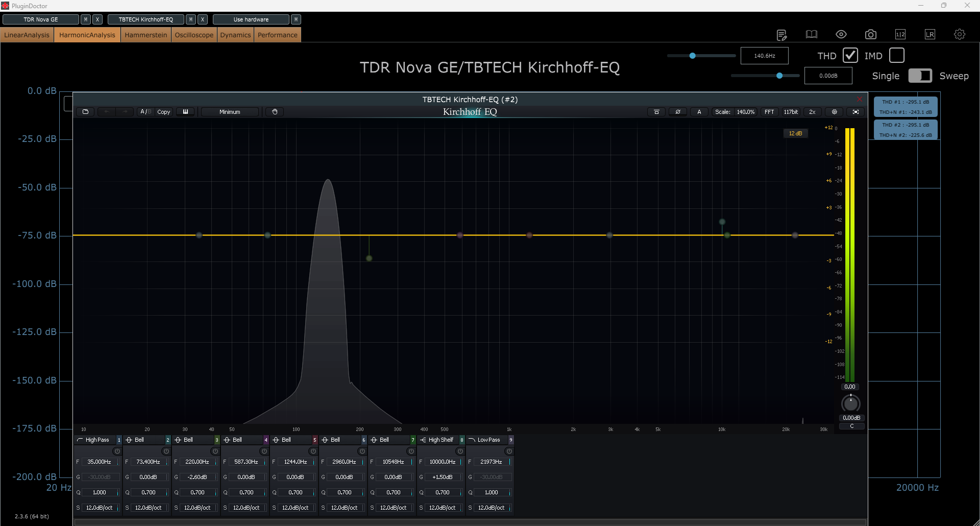Switch to Performance tab
This screenshot has height=526, width=980.
[x=277, y=35]
